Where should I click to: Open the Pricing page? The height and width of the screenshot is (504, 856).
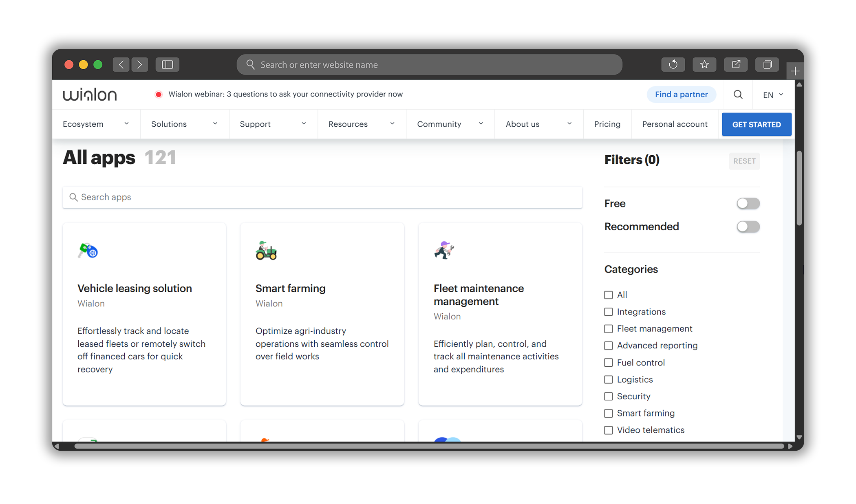(x=607, y=124)
